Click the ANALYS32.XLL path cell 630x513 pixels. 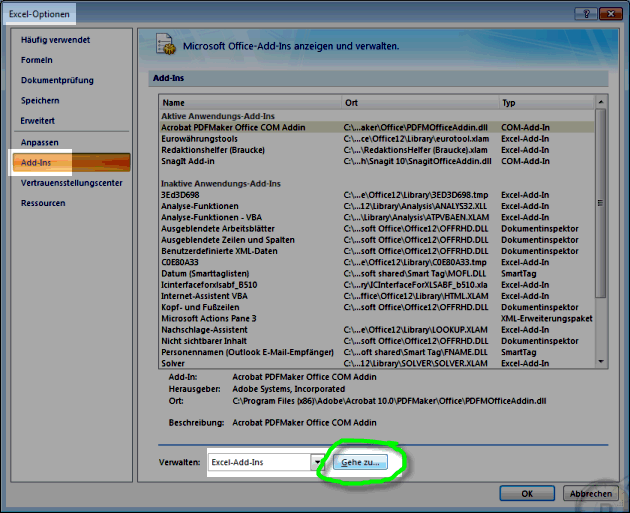[x=415, y=206]
